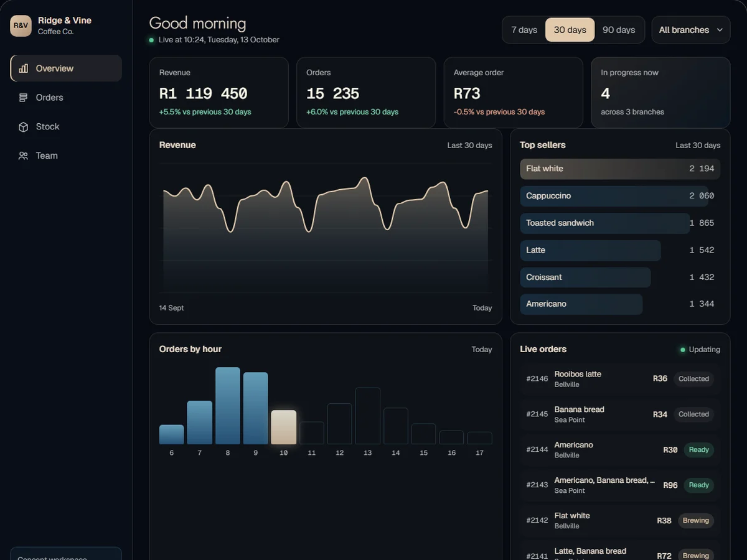Click the Croissant seller bar
Viewport: 747px width, 560px height.
586,278
